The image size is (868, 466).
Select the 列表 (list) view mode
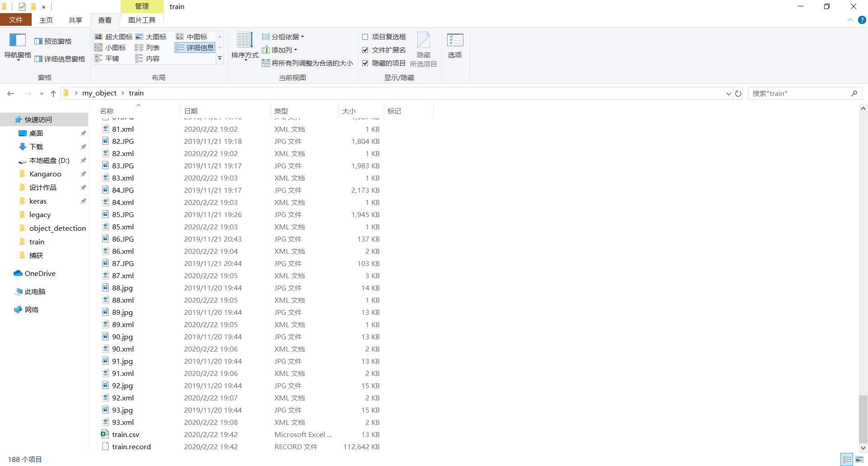[151, 47]
